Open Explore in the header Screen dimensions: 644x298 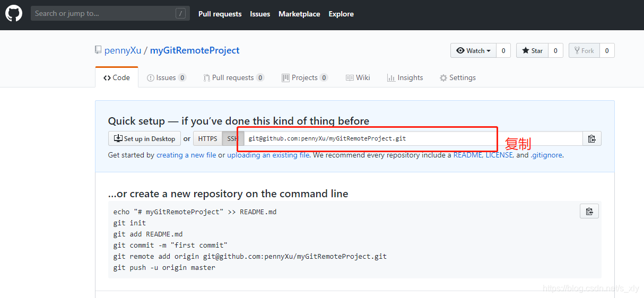coord(341,14)
